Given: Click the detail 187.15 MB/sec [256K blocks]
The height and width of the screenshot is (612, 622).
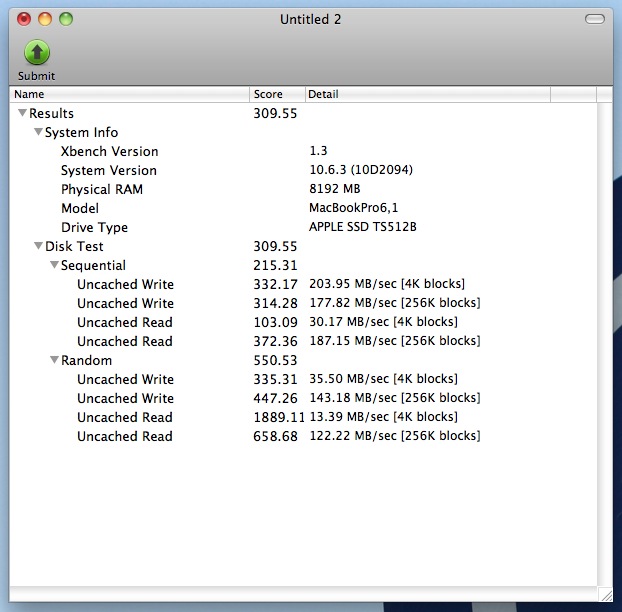Looking at the screenshot, I should [395, 341].
